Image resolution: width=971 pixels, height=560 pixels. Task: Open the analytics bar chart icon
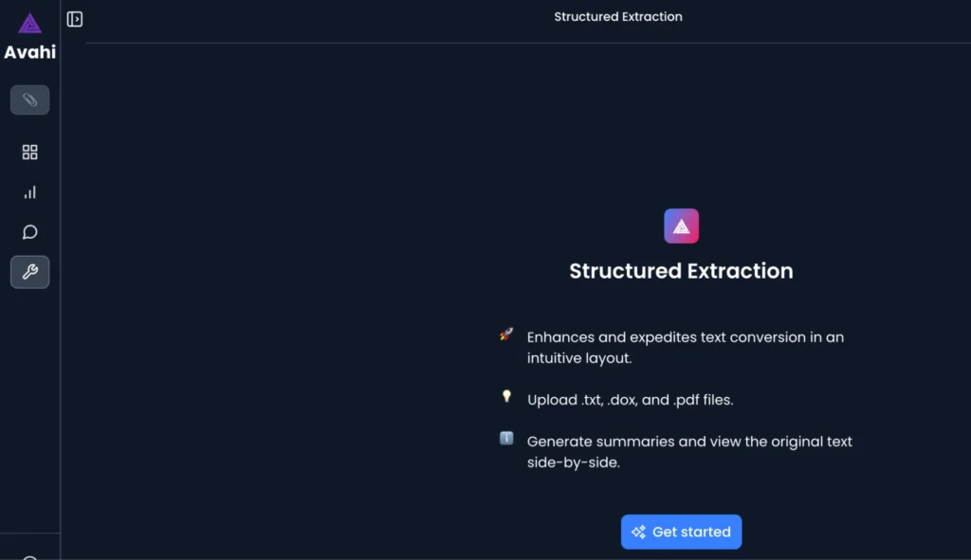(29, 192)
